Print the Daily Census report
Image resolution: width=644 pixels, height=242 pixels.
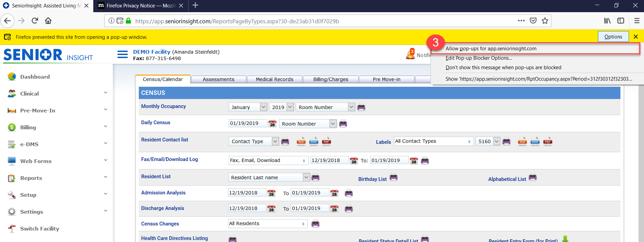[x=343, y=124]
